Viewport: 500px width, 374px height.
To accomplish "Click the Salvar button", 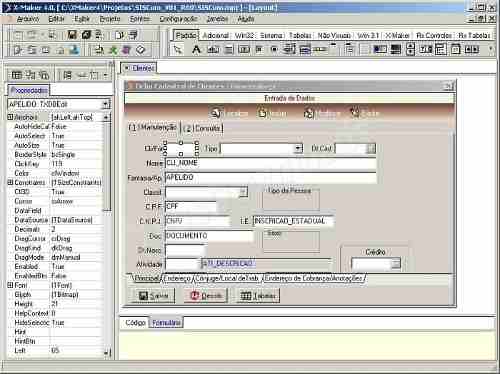I will pyautogui.click(x=153, y=296).
